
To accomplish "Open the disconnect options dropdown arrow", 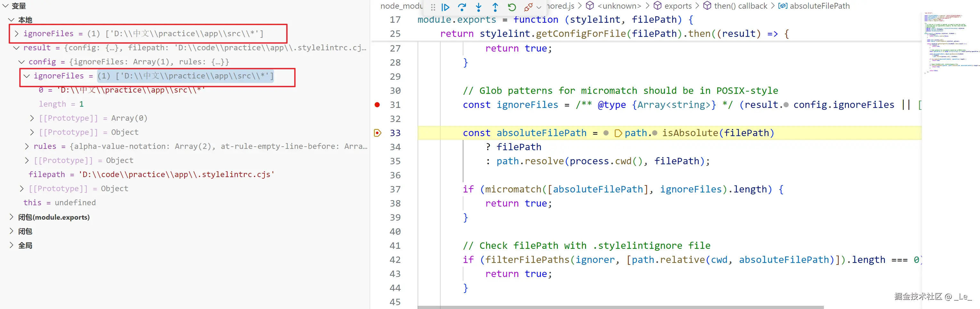I will click(x=539, y=7).
